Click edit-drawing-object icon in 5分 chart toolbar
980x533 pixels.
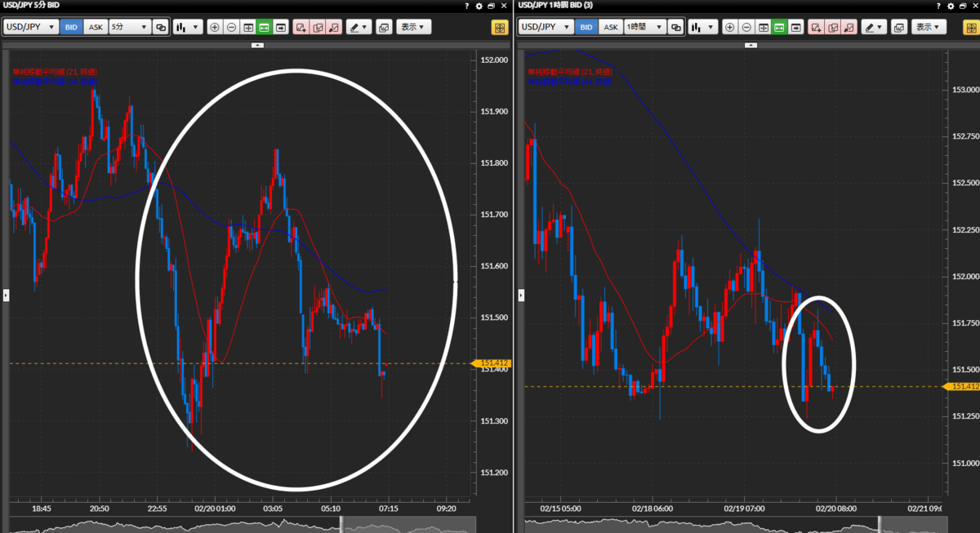(317, 27)
